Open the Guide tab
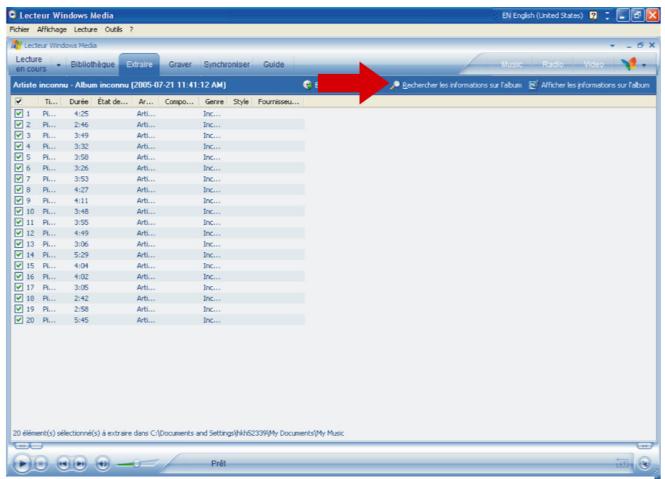This screenshot has width=665, height=479. click(274, 64)
